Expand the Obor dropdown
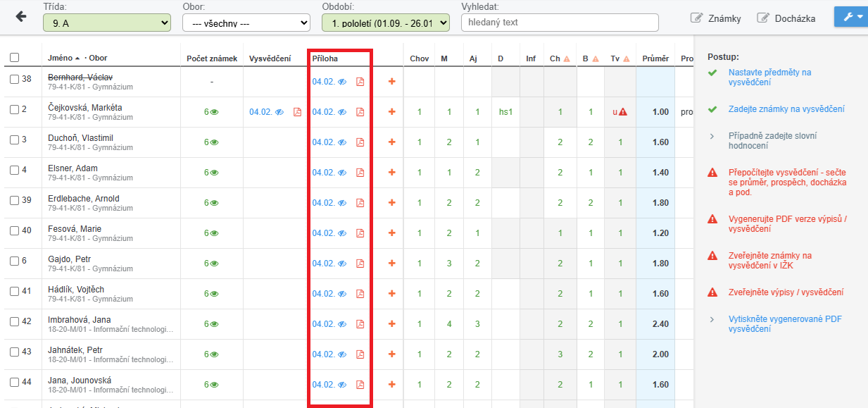 coord(246,23)
